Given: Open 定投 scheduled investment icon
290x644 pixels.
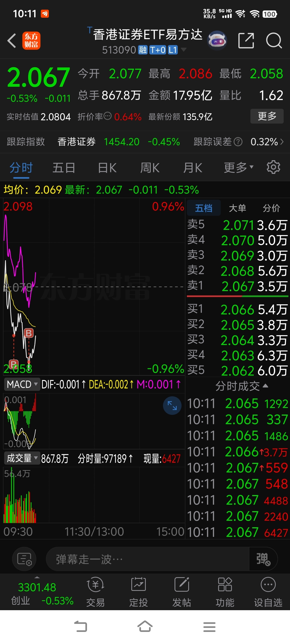Looking at the screenshot, I should tap(139, 592).
